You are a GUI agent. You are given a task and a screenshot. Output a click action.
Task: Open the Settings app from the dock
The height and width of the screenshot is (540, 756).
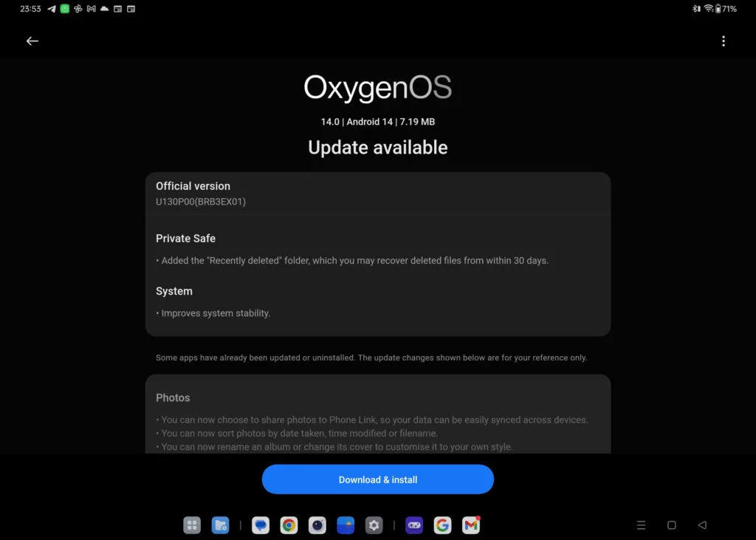374,524
